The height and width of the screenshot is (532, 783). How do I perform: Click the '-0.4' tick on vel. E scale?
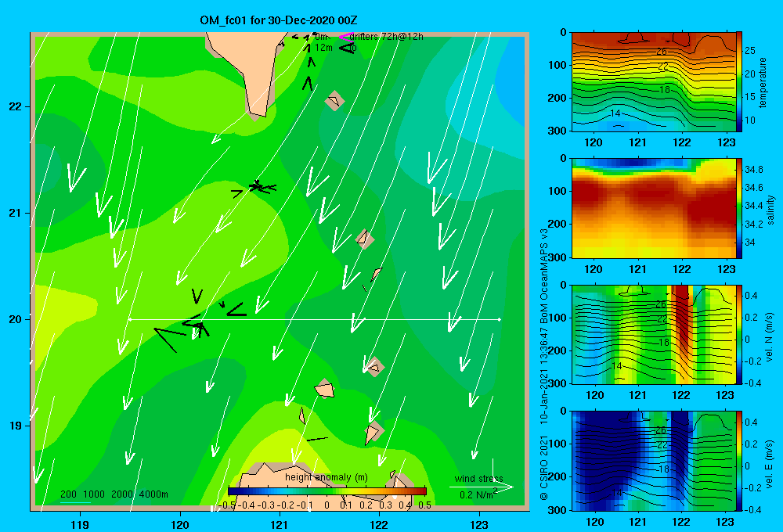click(753, 509)
